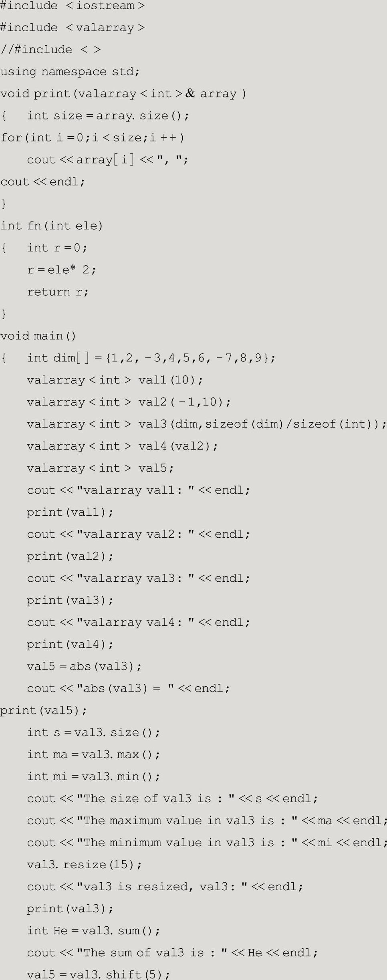Click the void print function declaration
Image resolution: width=387 pixels, height=980 pixels.
pos(123,94)
